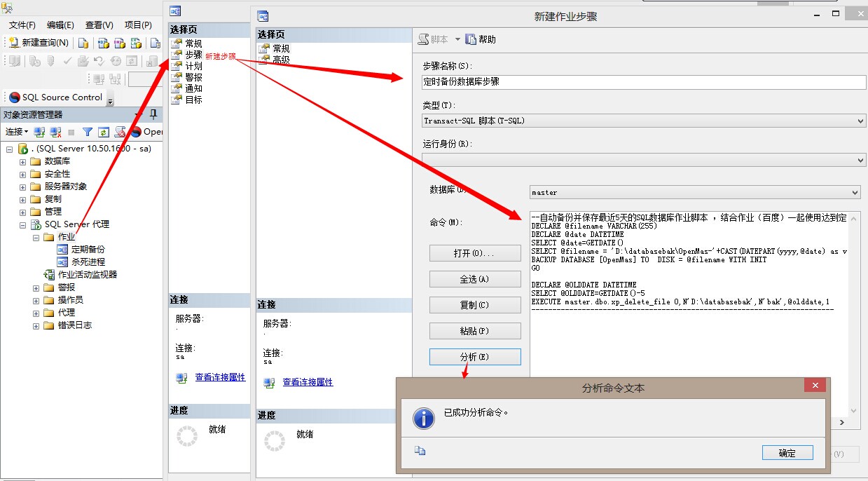Select 目标 page in job window
The image size is (868, 481).
tap(193, 100)
